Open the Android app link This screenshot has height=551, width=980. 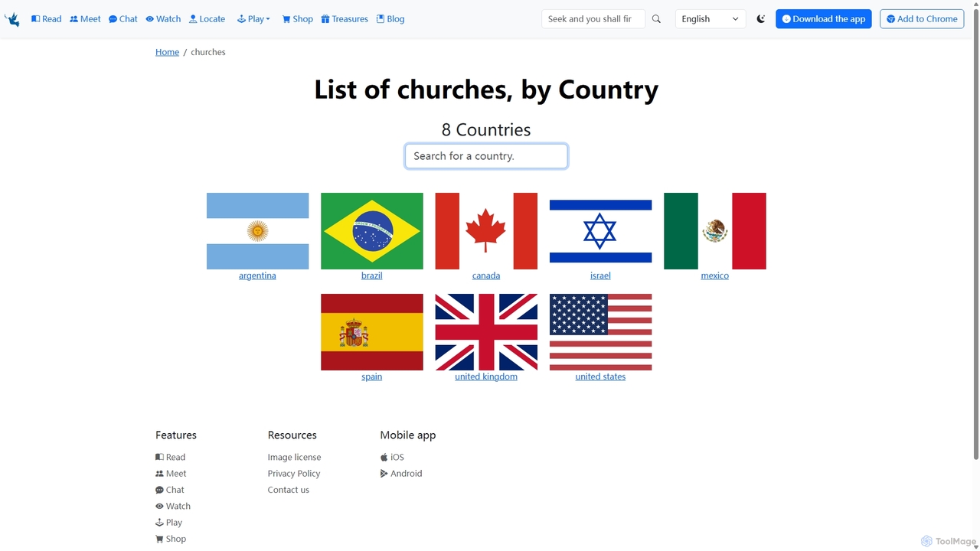coord(401,474)
